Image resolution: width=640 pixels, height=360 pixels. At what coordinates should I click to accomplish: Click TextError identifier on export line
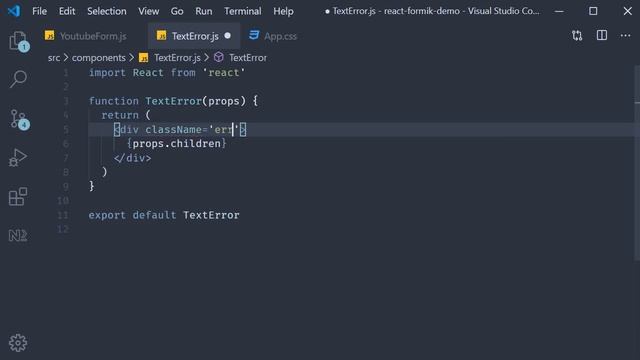[x=211, y=215]
